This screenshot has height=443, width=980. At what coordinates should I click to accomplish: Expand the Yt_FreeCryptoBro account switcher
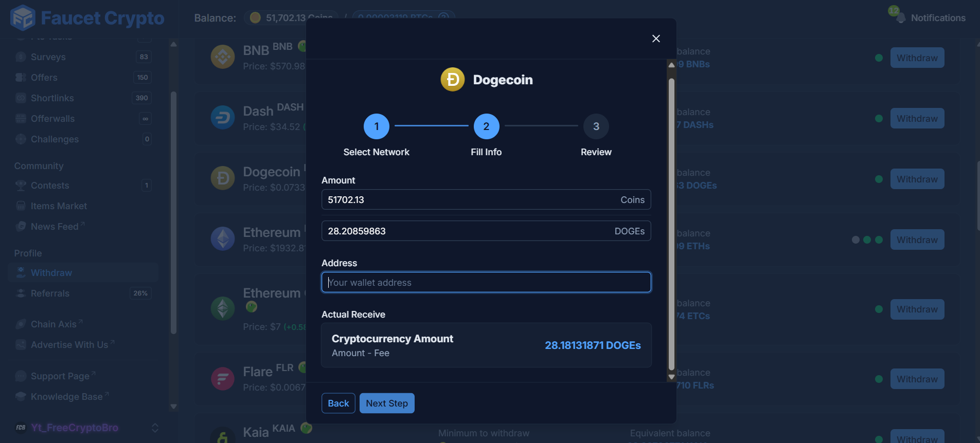[x=155, y=428]
